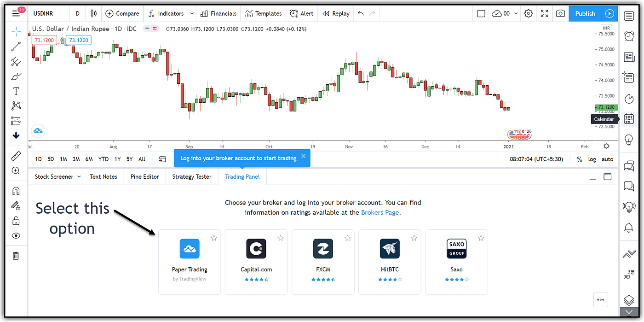This screenshot has width=644, height=322.
Task: Open public chats icon
Action: (x=629, y=165)
